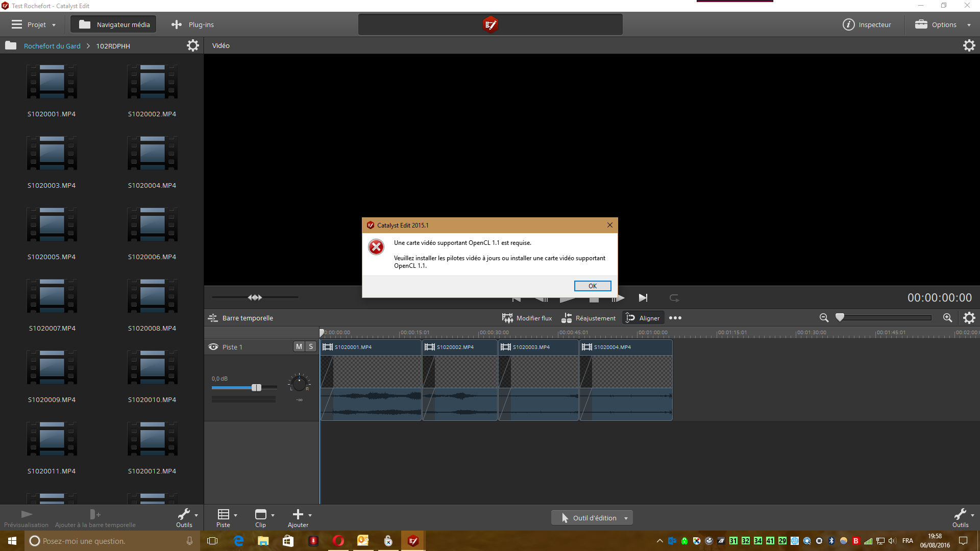Image resolution: width=980 pixels, height=551 pixels.
Task: Open Windows Store from taskbar
Action: [288, 541]
